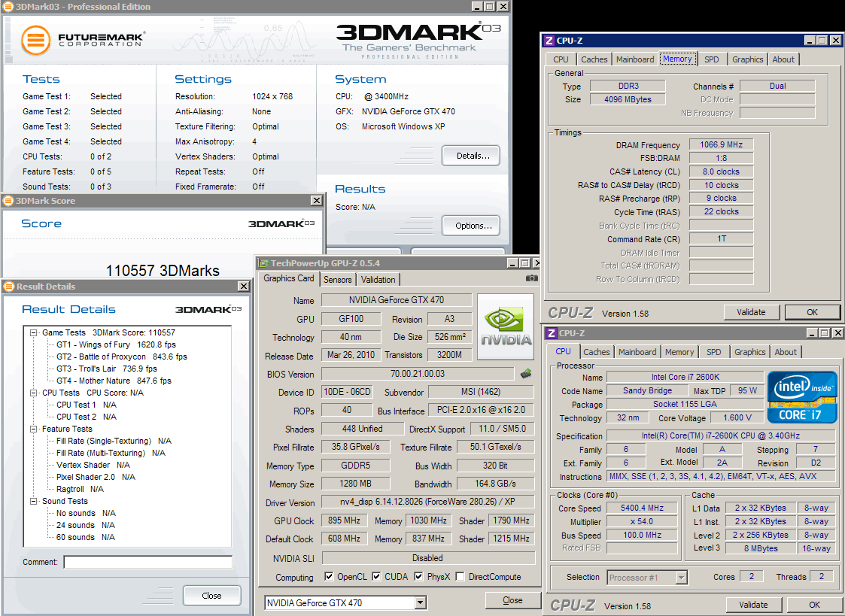Viewport: 845px width, 616px height.
Task: Click Close in the Result Details window
Action: point(211,596)
